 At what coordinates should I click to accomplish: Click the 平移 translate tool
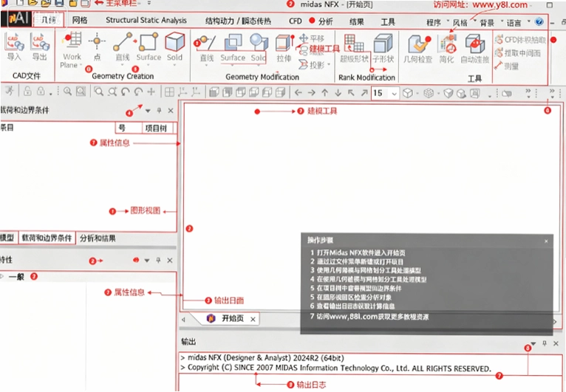point(312,38)
